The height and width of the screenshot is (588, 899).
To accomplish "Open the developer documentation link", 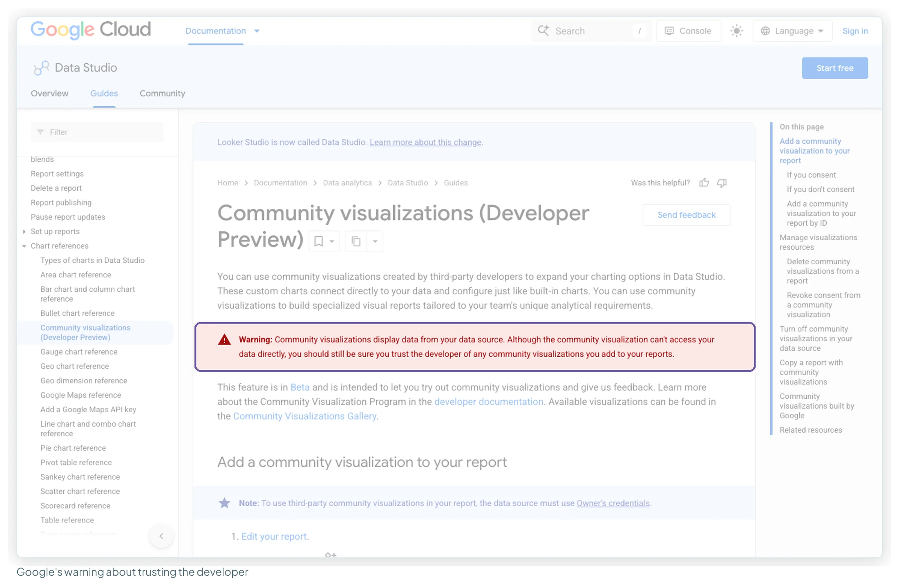I will (489, 402).
